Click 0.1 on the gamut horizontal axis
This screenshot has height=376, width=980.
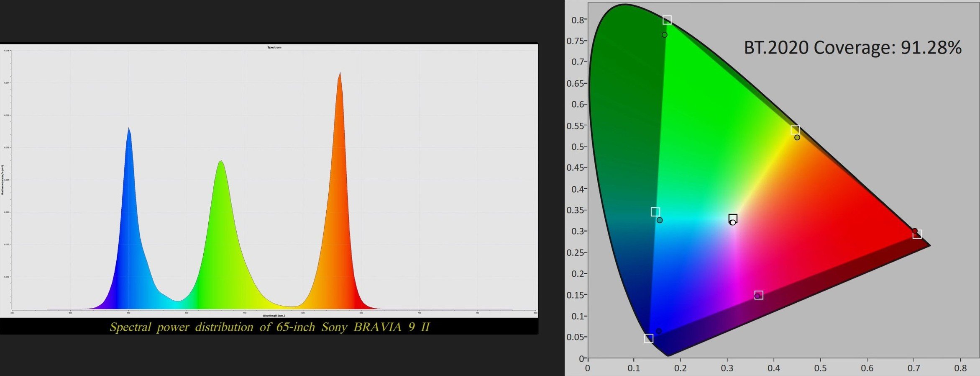click(634, 368)
